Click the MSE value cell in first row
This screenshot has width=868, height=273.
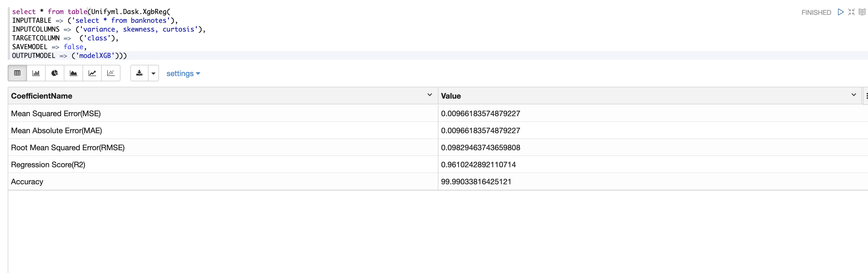pos(653,113)
